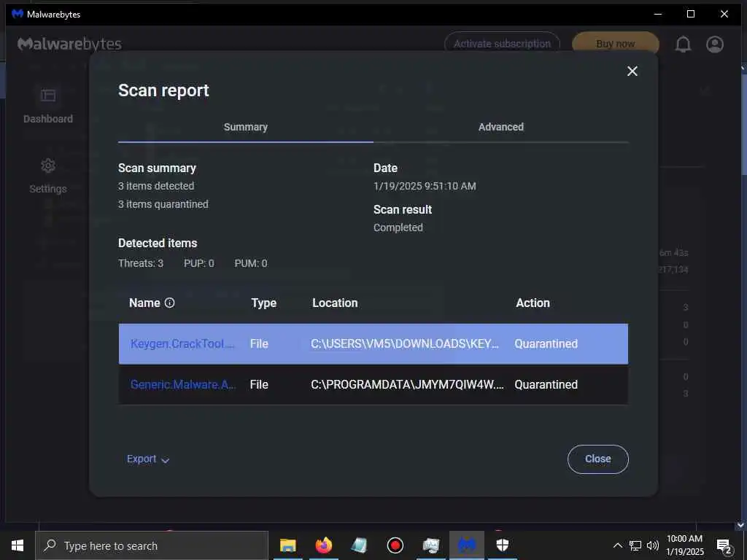Click the Windows Start button

pyautogui.click(x=18, y=545)
